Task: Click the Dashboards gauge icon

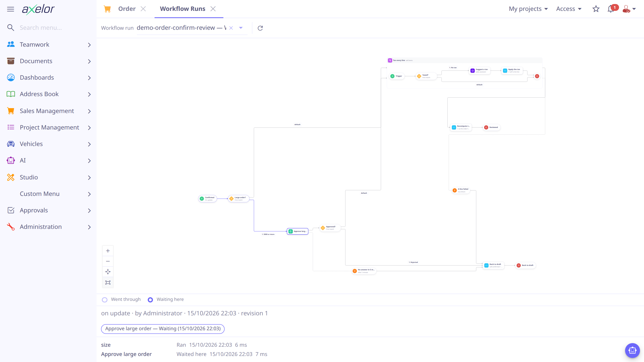Action: [11, 77]
